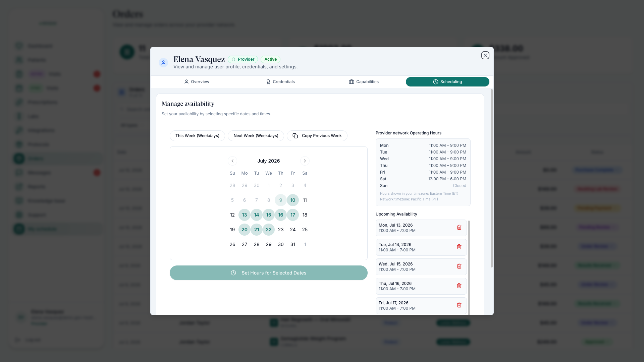The width and height of the screenshot is (644, 362).
Task: Click the Provider role badge
Action: (243, 59)
